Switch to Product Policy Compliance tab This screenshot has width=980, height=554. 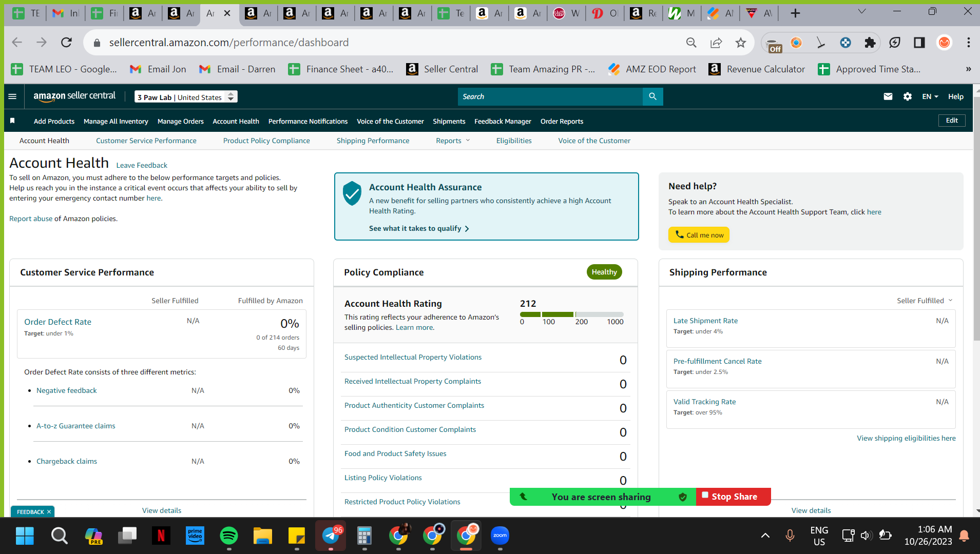[266, 141]
